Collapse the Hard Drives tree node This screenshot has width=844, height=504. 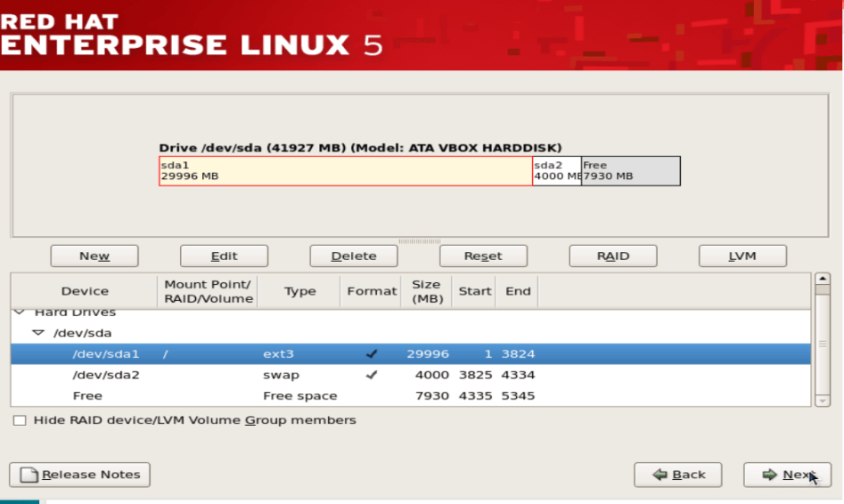coord(20,312)
